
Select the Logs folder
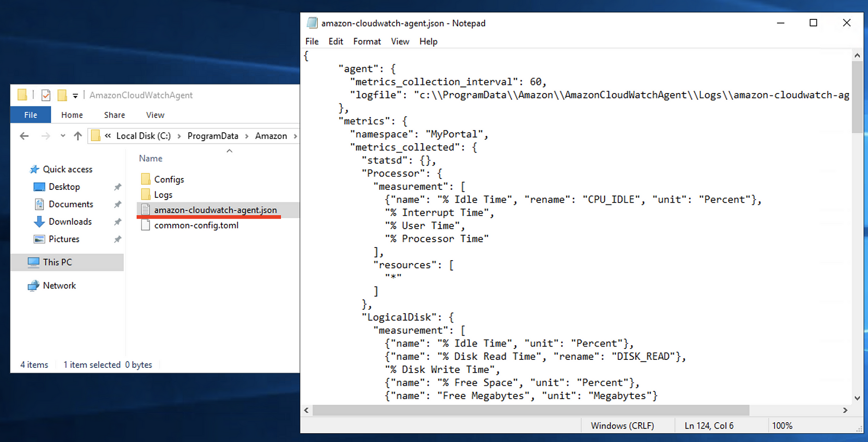(x=163, y=195)
